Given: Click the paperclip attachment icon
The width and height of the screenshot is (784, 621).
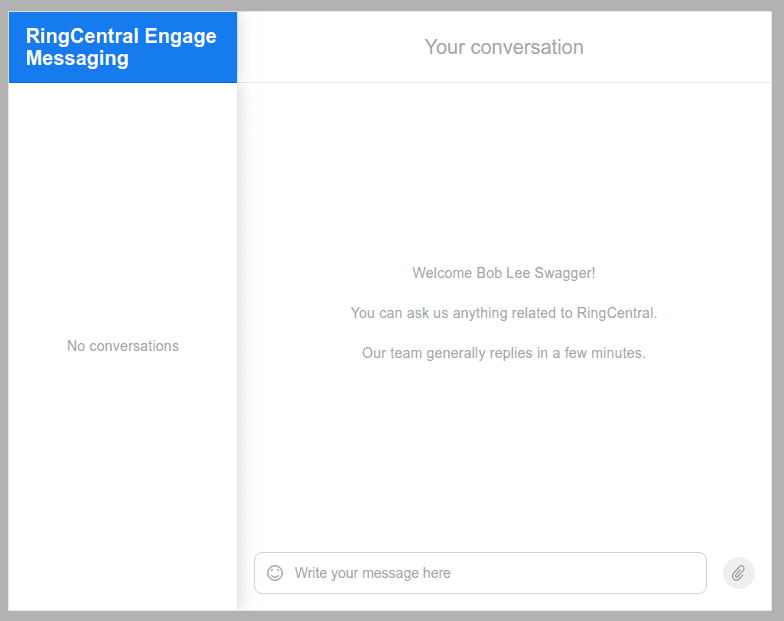Looking at the screenshot, I should point(738,573).
